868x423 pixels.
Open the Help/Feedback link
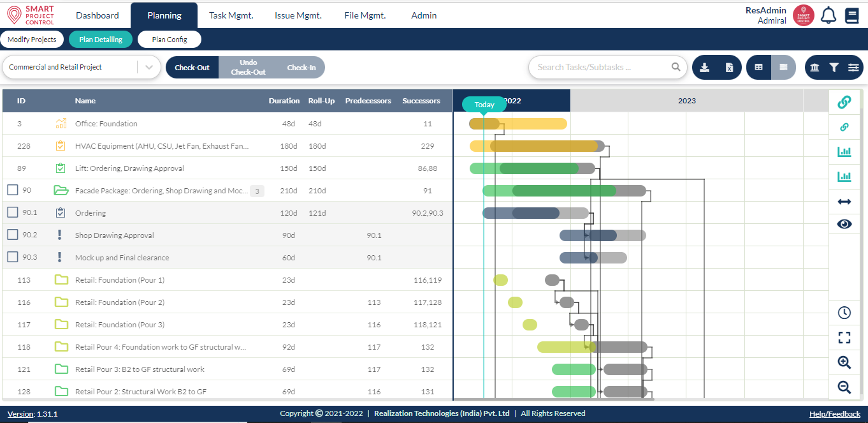(x=835, y=413)
